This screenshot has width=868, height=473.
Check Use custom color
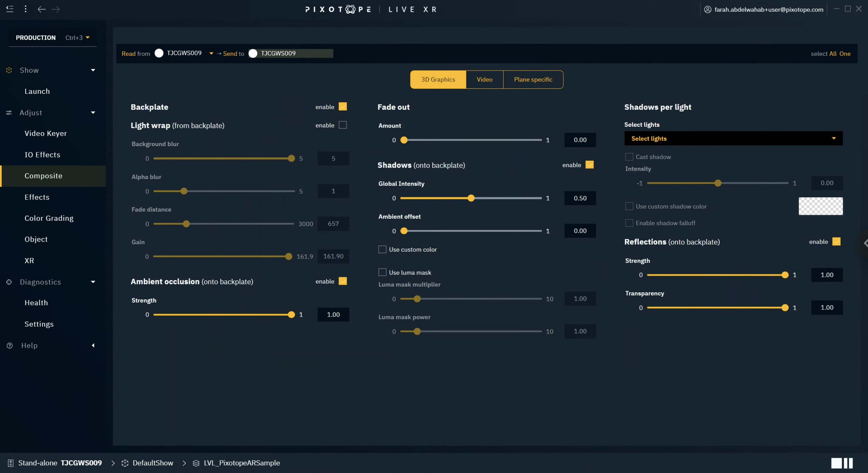pyautogui.click(x=382, y=249)
